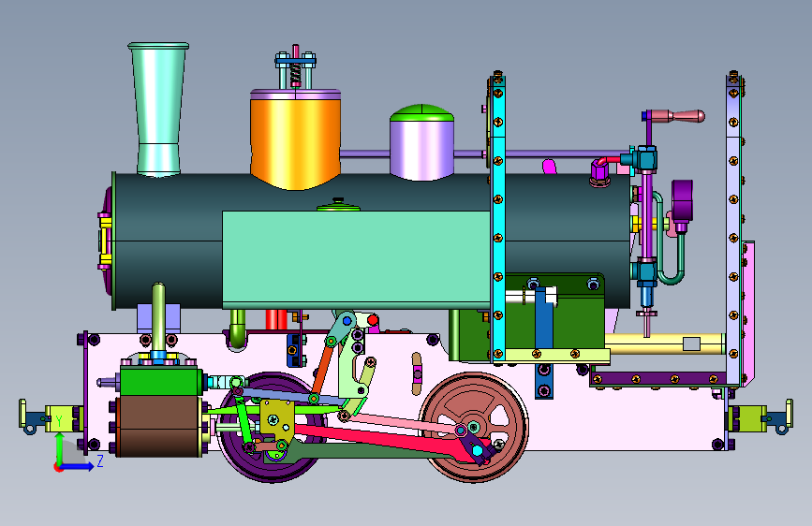Select the orange-red valve gear link
Viewport: 812px width, 526px height.
click(323, 370)
